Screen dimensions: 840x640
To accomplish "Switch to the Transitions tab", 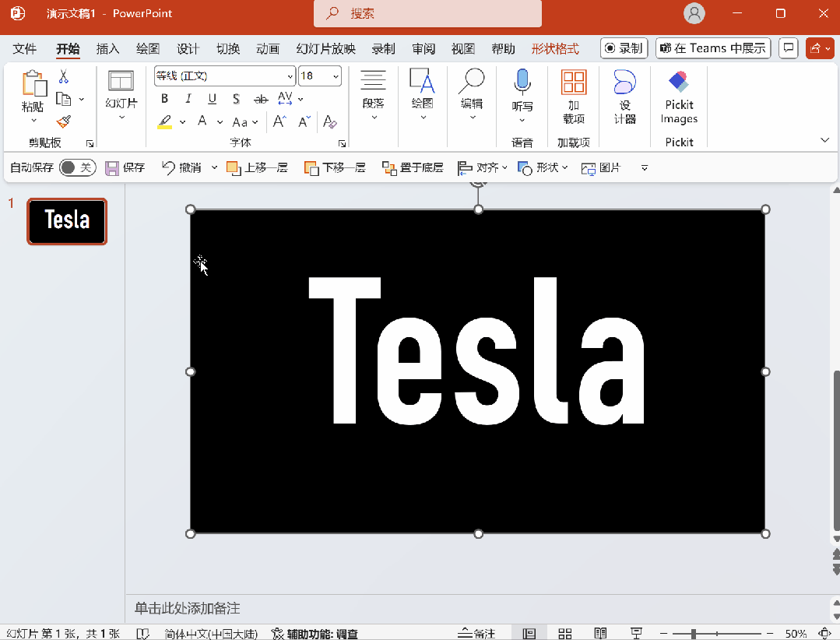I will [x=227, y=49].
